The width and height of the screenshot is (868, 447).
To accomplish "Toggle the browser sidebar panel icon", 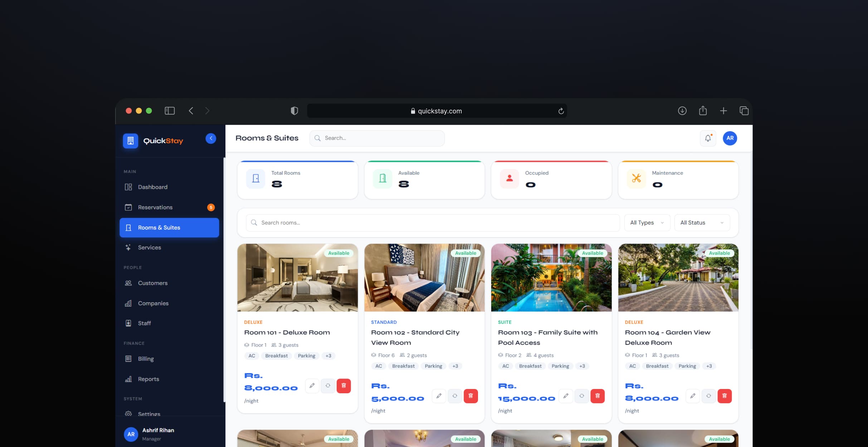I will [170, 111].
